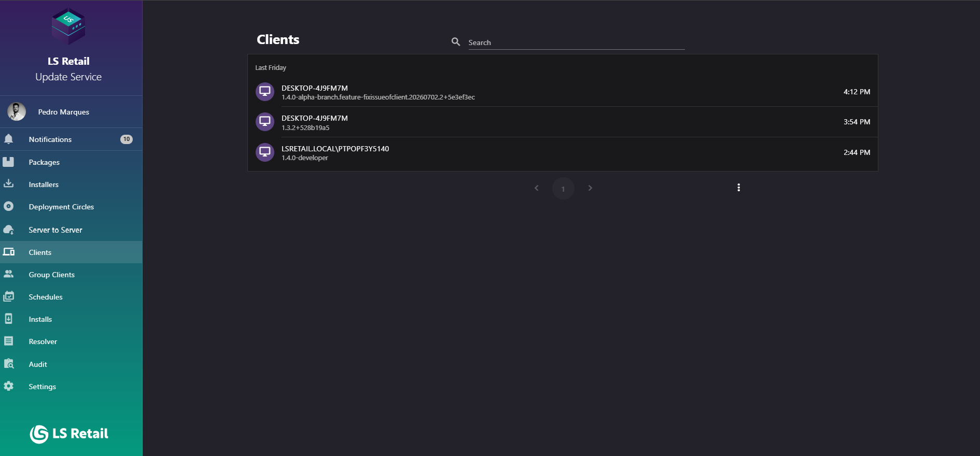The image size is (980, 456).
Task: Open Resolver menu item
Action: (x=71, y=341)
